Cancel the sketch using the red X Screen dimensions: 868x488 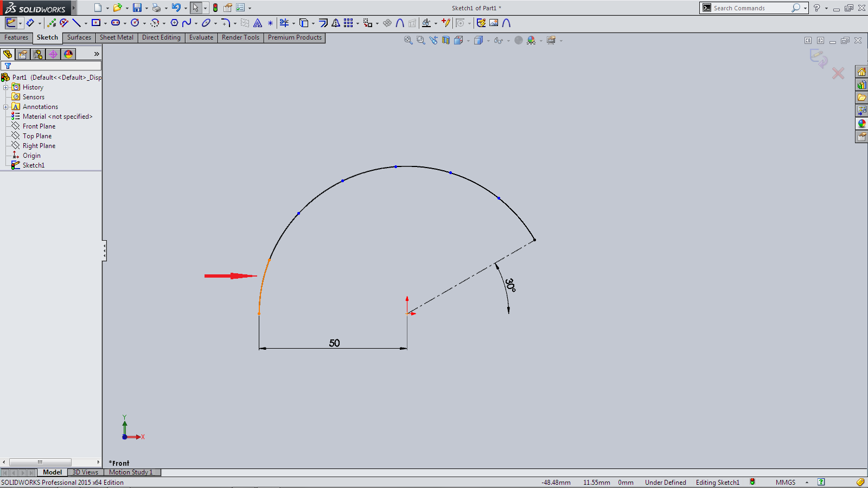(838, 73)
